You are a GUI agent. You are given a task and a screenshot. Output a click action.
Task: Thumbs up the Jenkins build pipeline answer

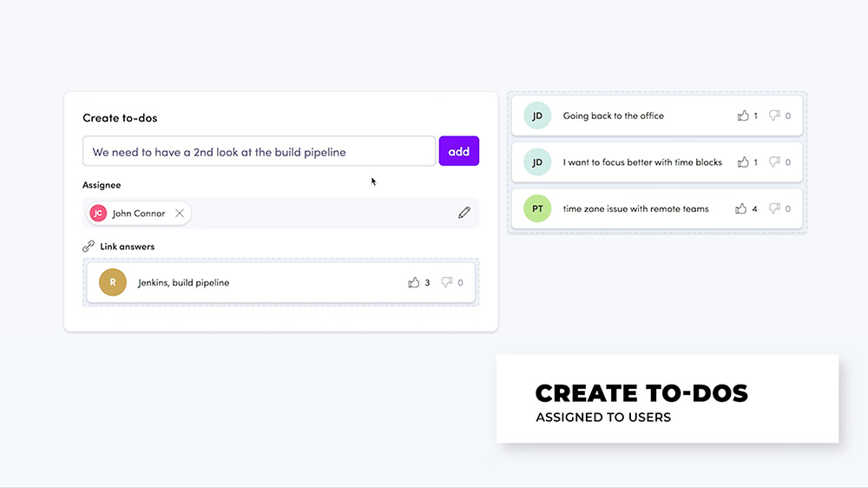coord(413,282)
